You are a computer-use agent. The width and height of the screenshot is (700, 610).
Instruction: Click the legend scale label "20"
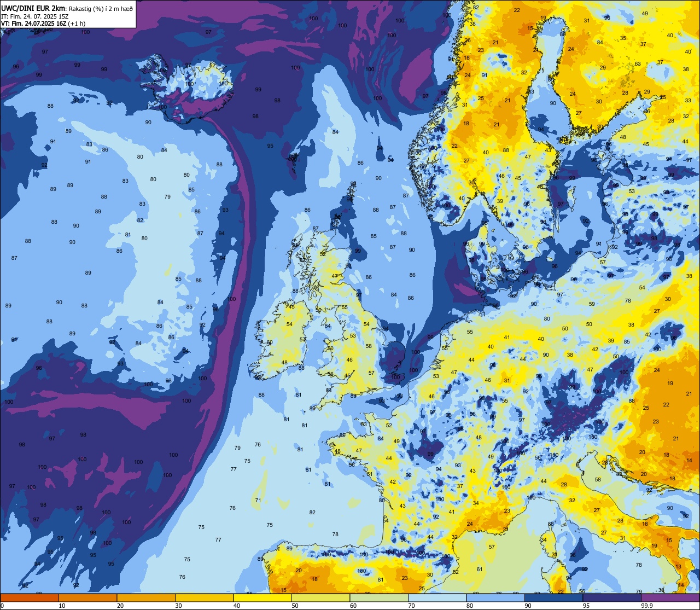click(x=120, y=606)
